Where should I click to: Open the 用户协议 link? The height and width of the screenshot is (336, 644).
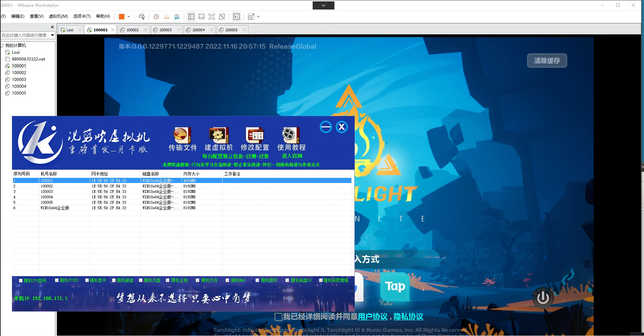(x=372, y=317)
